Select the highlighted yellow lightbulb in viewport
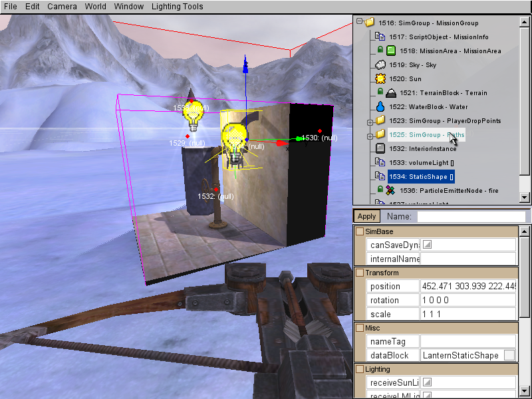 pos(234,138)
